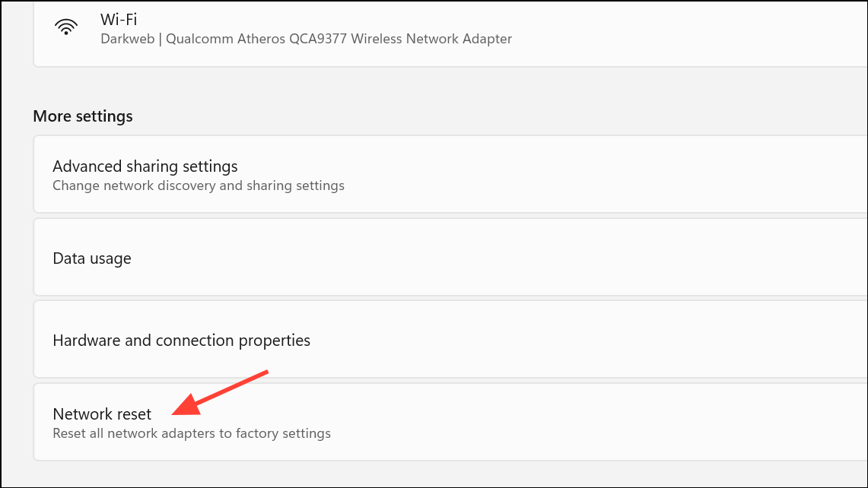The height and width of the screenshot is (488, 868).
Task: Open the Wi-Fi adapter entry title
Action: coord(119,19)
